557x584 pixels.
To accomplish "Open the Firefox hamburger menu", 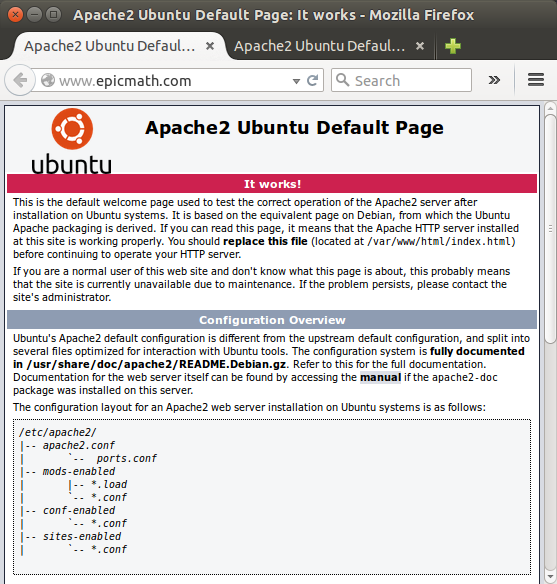I will (536, 80).
